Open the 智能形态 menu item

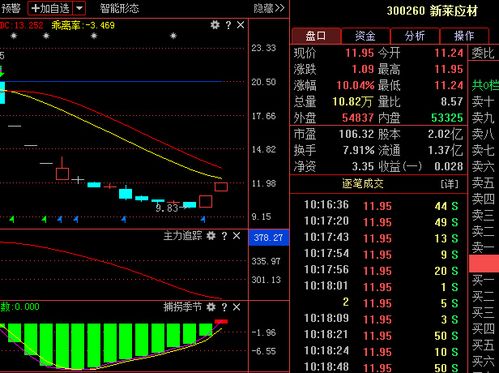point(119,8)
